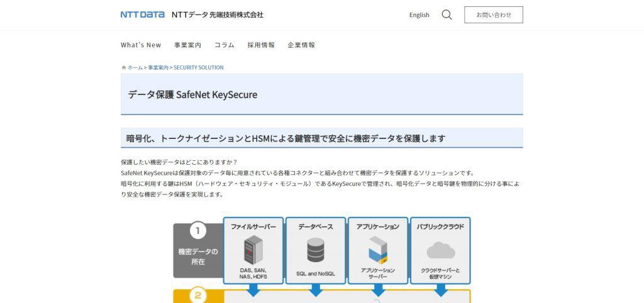Open the 採用情報 menu item
Screen dimensions: 644x303
coord(261,45)
